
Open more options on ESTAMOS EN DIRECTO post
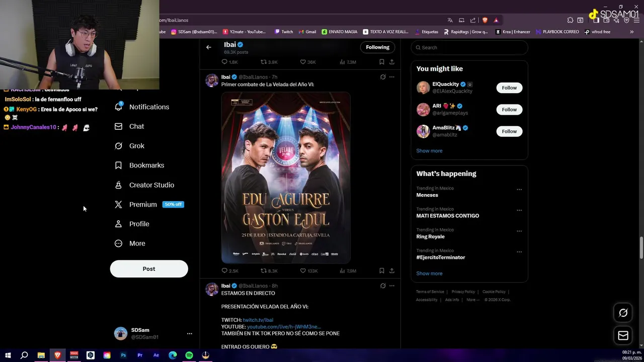392,286
